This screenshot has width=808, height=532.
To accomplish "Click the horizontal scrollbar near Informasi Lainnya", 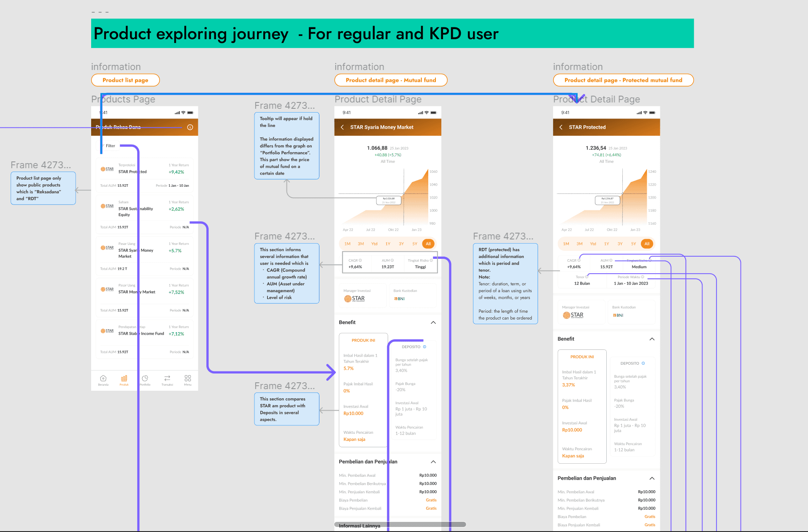I will [400, 524].
